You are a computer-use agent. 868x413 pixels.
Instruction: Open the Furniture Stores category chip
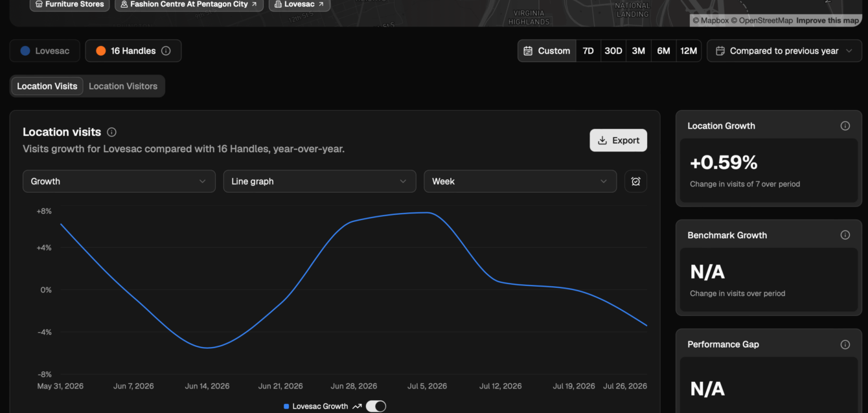[x=69, y=5]
